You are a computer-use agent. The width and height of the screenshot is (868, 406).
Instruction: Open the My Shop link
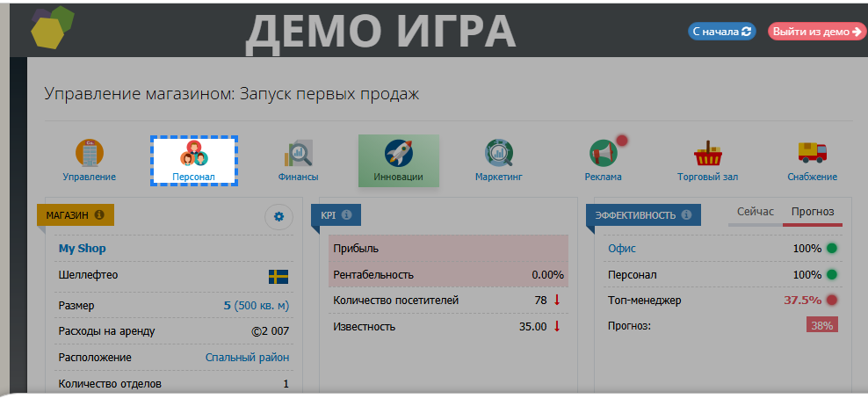pos(82,248)
